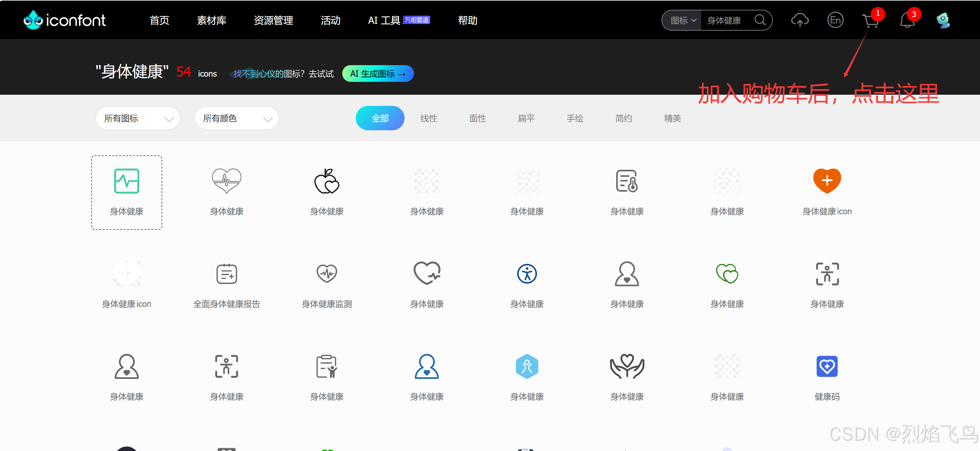Select the 扁平 style filter
The width and height of the screenshot is (980, 451).
526,118
